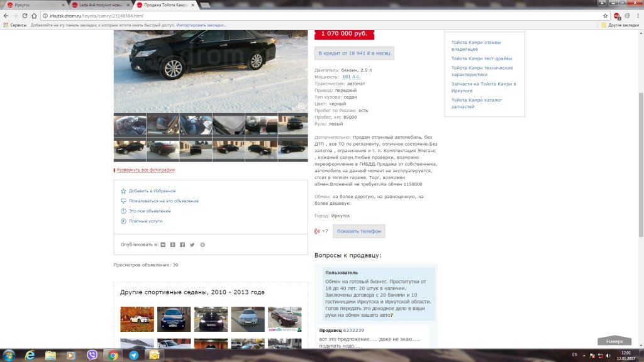The image size is (644, 362).
Task: Click the ruble circle paid services icon
Action: coord(123,221)
